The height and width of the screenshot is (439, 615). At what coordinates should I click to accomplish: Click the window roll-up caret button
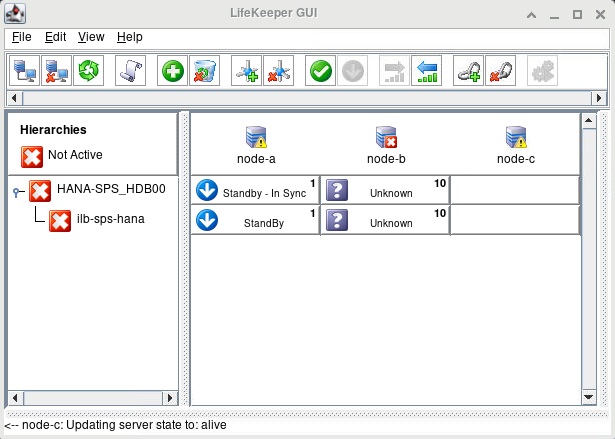(531, 15)
